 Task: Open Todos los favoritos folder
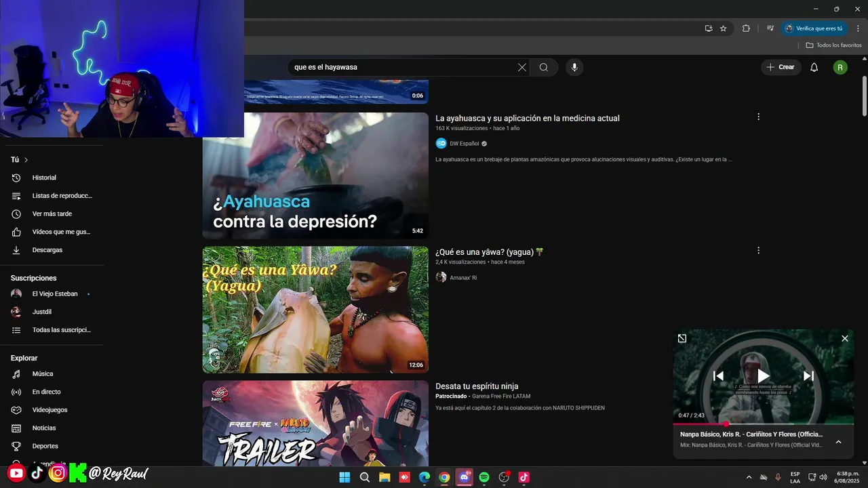(833, 45)
